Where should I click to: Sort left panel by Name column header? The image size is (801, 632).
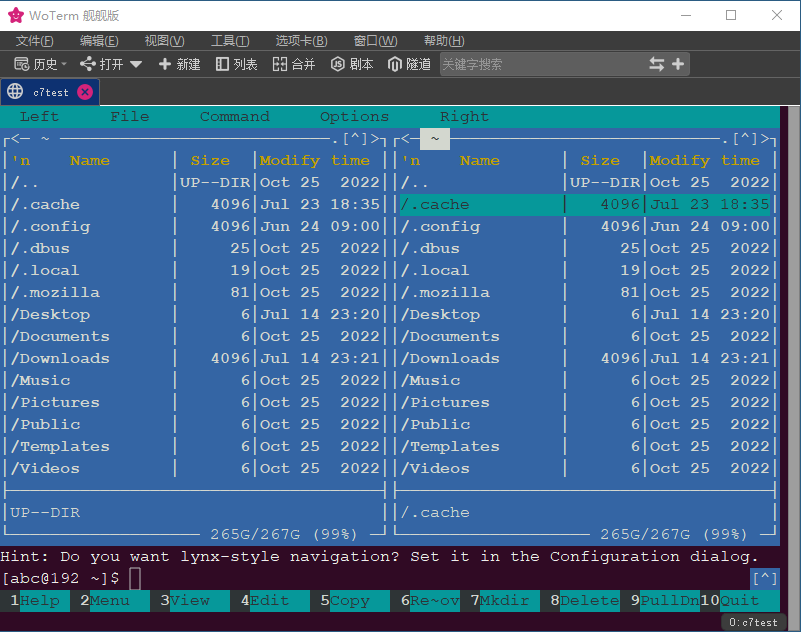click(x=89, y=160)
